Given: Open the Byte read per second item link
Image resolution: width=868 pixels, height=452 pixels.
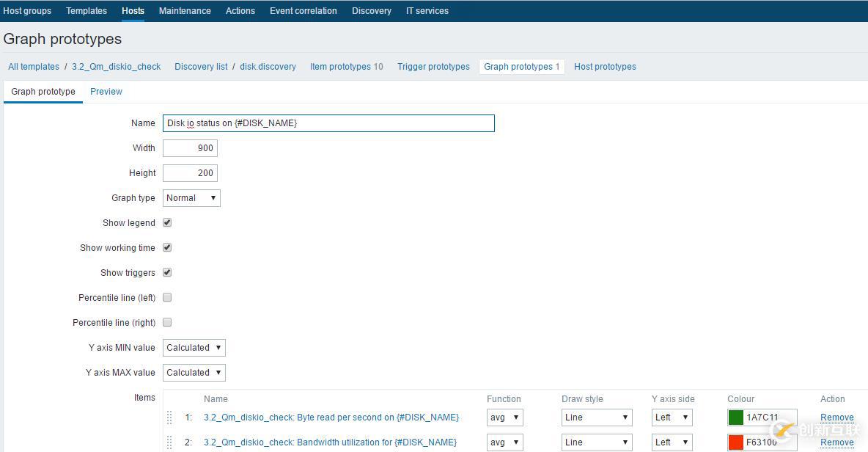Looking at the screenshot, I should click(331, 418).
